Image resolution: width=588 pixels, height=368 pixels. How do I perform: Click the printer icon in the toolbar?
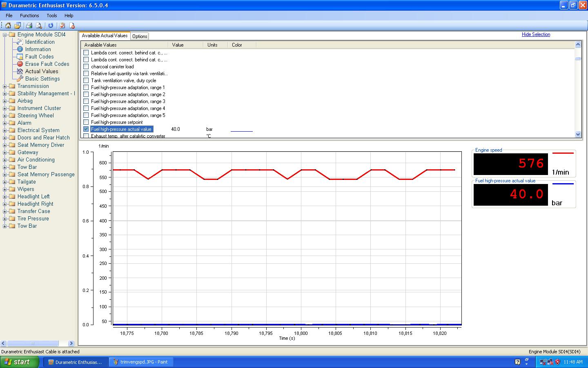pyautogui.click(x=29, y=25)
